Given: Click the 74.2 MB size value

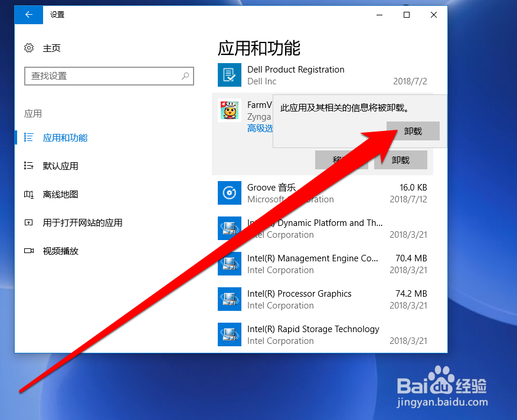Looking at the screenshot, I should [411, 293].
